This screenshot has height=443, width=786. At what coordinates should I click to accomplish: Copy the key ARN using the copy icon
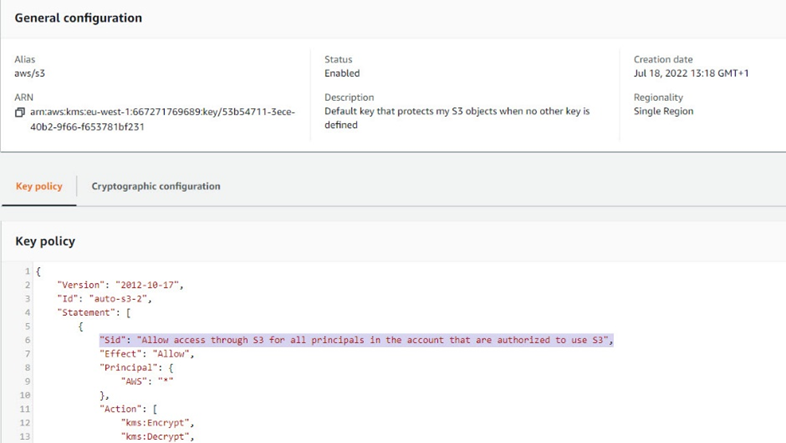click(20, 112)
